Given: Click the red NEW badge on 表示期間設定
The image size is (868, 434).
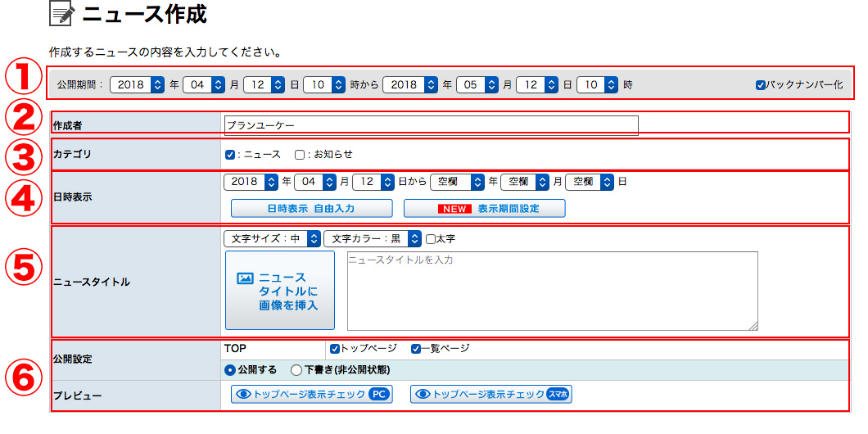Looking at the screenshot, I should pos(454,209).
